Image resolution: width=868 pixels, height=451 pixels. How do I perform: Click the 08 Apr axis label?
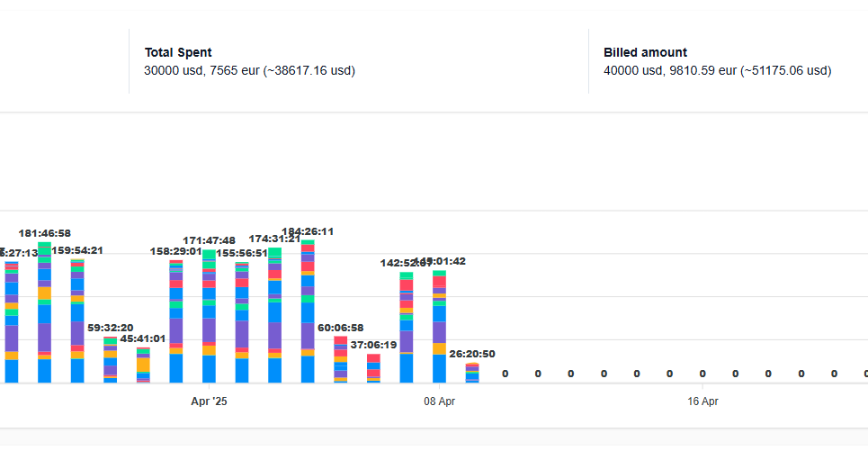(439, 401)
